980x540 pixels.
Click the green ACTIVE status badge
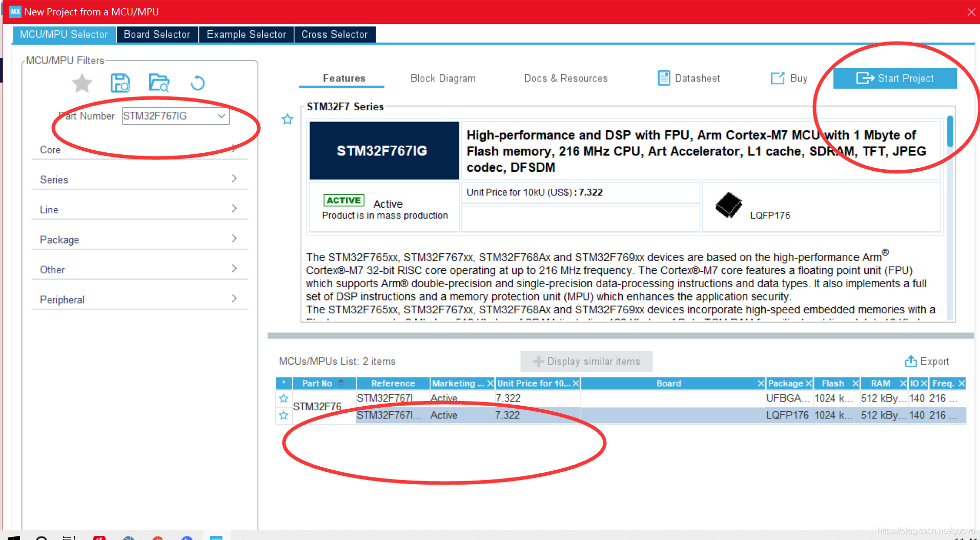click(x=344, y=200)
